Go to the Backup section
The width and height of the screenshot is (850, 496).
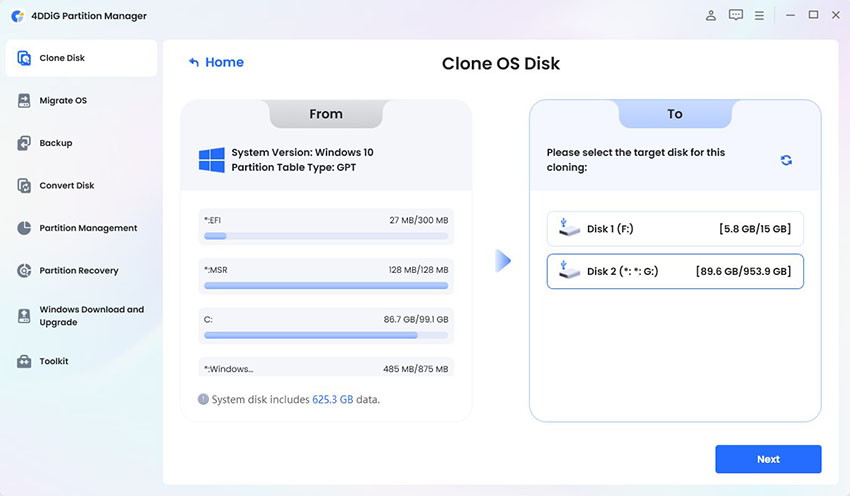pos(55,143)
